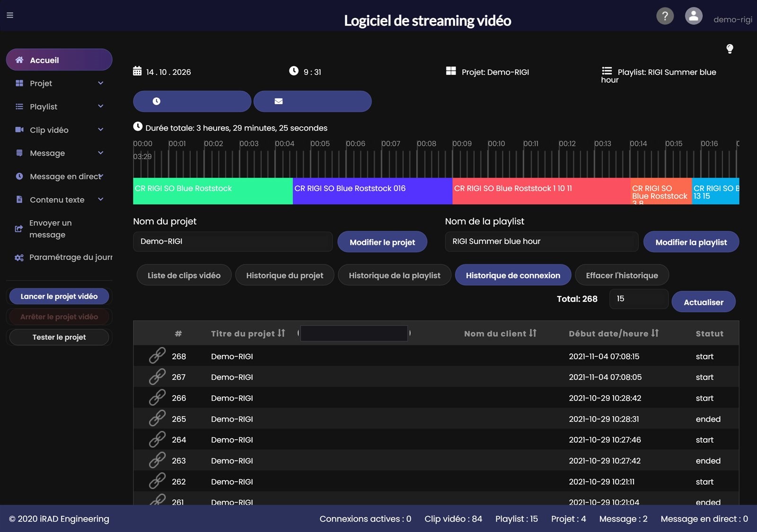Open the user profile avatar icon
This screenshot has width=757, height=532.
[x=694, y=16]
